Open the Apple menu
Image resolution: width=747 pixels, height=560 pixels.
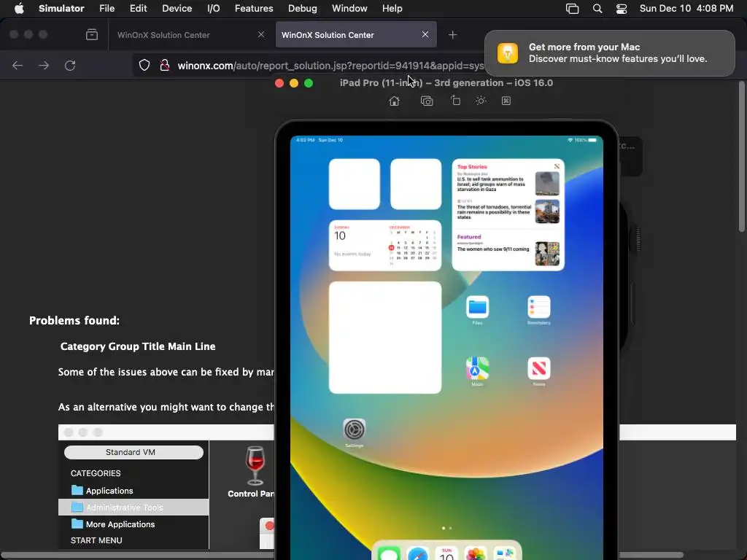click(19, 9)
